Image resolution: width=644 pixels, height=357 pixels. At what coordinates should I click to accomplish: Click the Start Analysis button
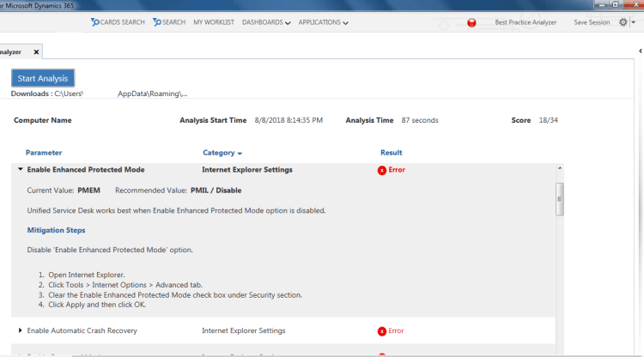pos(43,78)
